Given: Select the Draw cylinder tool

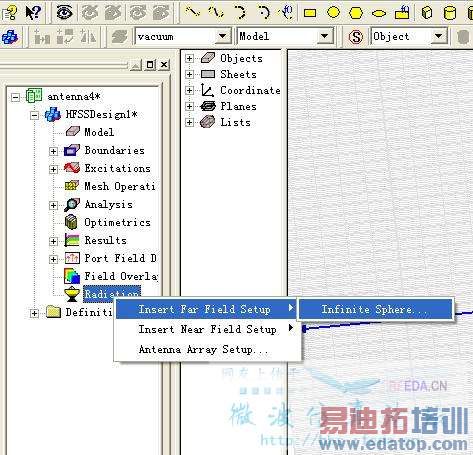Looking at the screenshot, I should click(x=450, y=13).
